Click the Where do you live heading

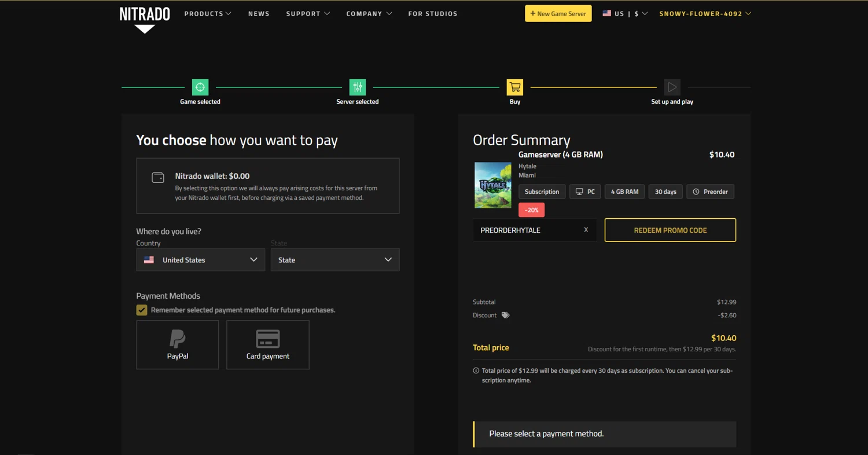tap(168, 232)
